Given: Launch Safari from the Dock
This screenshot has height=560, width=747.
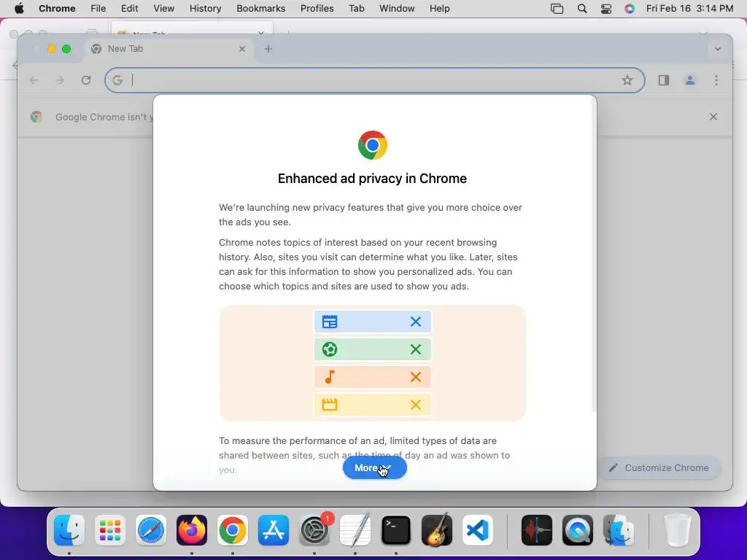Looking at the screenshot, I should click(151, 530).
